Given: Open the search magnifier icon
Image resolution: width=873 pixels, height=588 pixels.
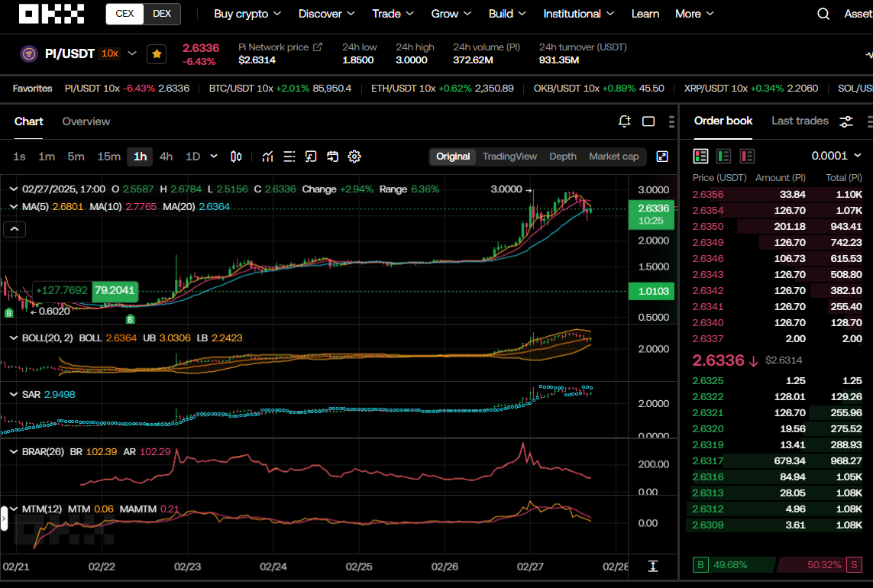Looking at the screenshot, I should point(823,14).
